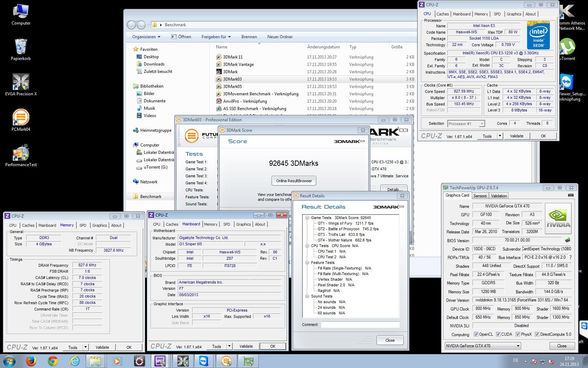
Task: Toggle CUDA checkbox in GPU-Z
Action: 498,334
